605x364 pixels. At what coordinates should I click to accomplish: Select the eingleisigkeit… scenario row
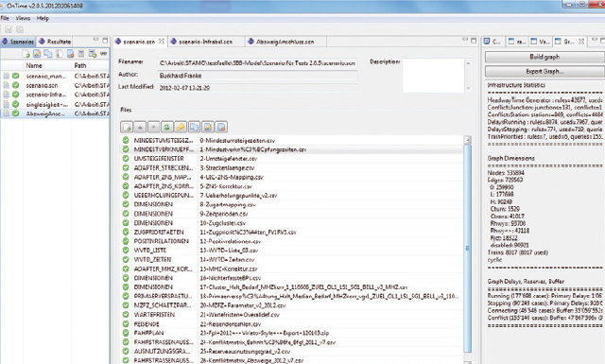[55, 104]
